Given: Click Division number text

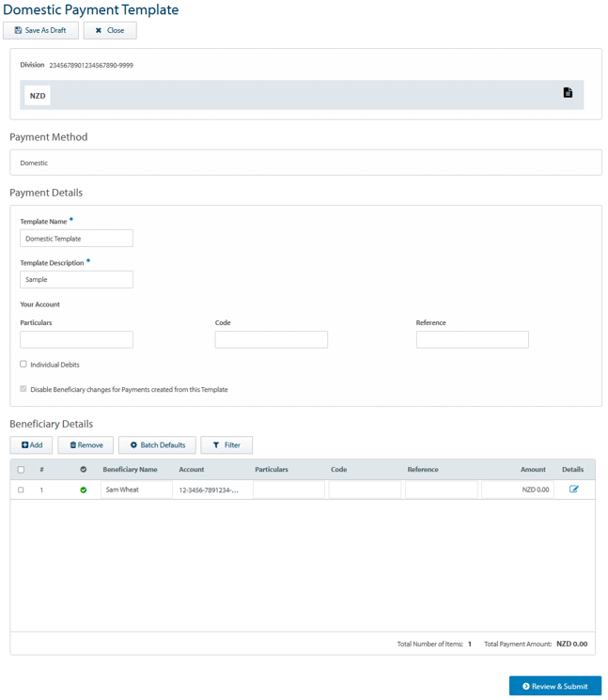Looking at the screenshot, I should pos(91,65).
